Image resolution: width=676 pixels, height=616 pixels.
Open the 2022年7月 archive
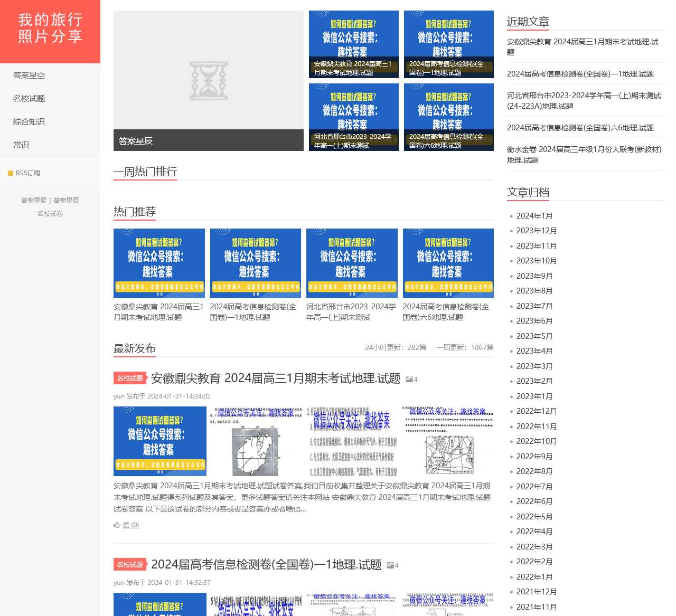point(534,487)
